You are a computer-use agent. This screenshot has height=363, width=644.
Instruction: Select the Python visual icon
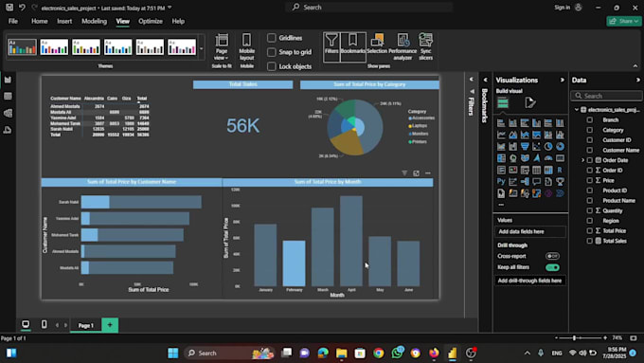tap(501, 181)
